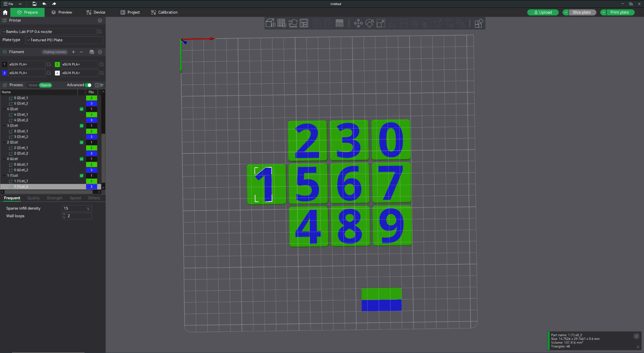
Task: Open the Strength settings tab
Action: coord(55,198)
